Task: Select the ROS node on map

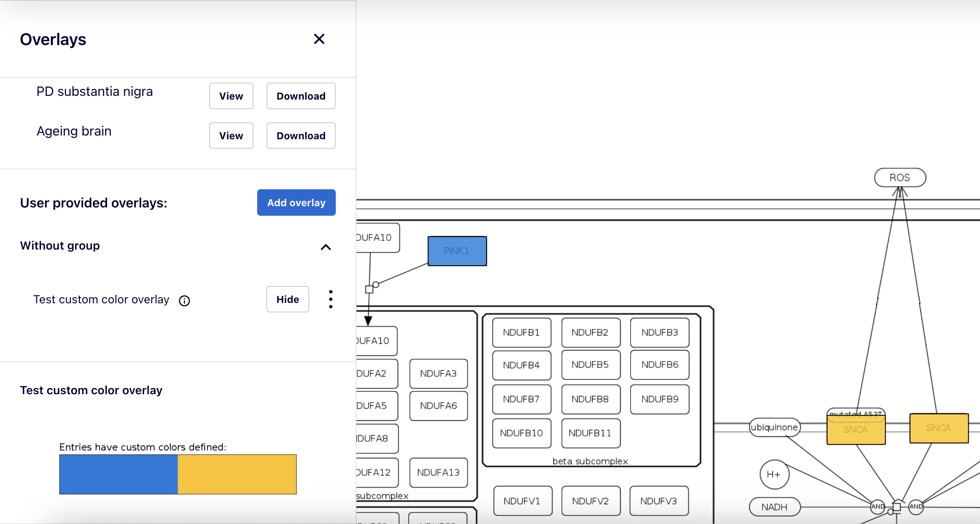Action: pyautogui.click(x=900, y=178)
